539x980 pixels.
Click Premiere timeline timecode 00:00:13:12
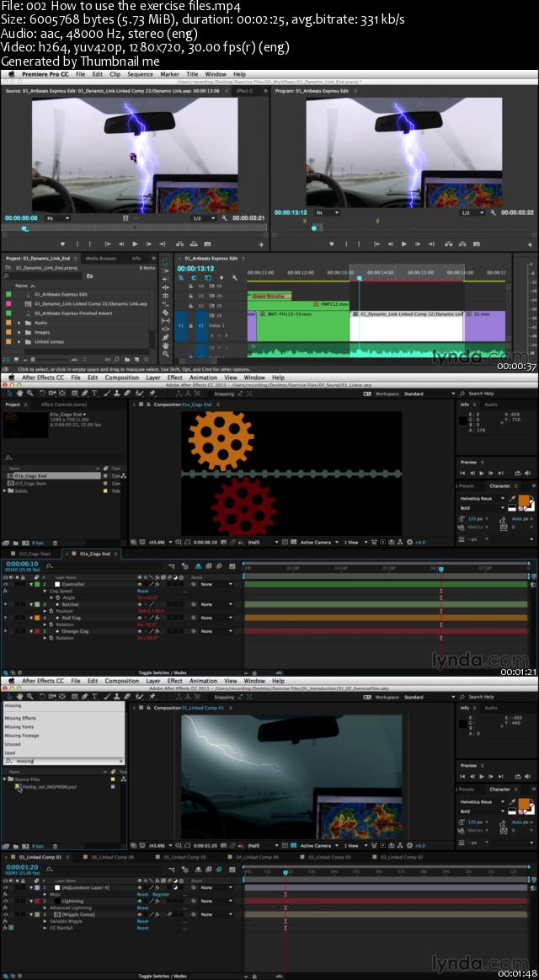[x=195, y=269]
